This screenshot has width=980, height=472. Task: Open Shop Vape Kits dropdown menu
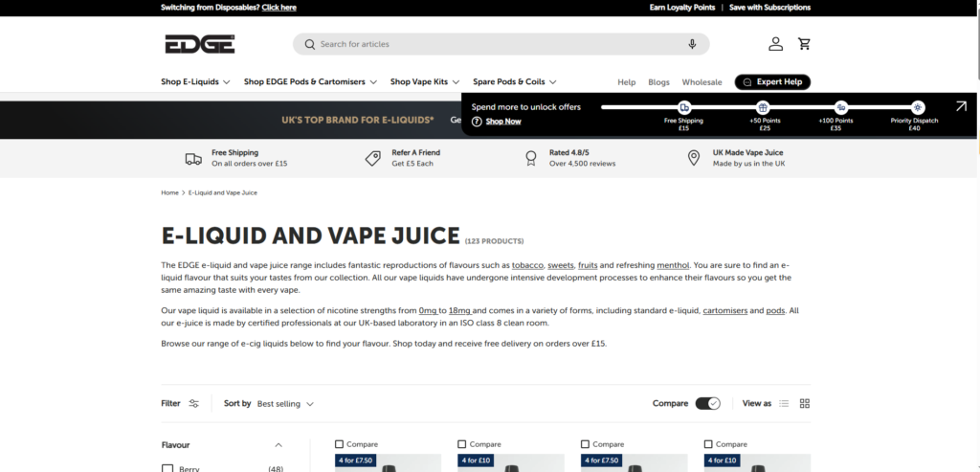click(x=425, y=82)
